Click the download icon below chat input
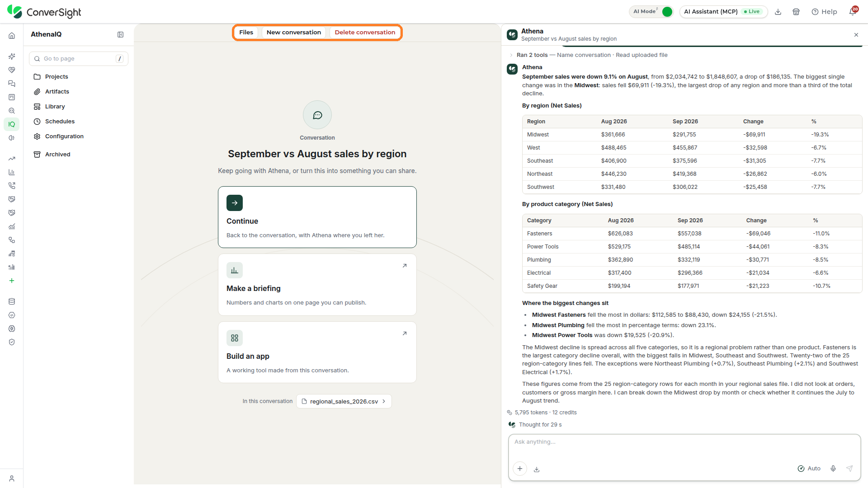The height and width of the screenshot is (488, 868). (537, 469)
